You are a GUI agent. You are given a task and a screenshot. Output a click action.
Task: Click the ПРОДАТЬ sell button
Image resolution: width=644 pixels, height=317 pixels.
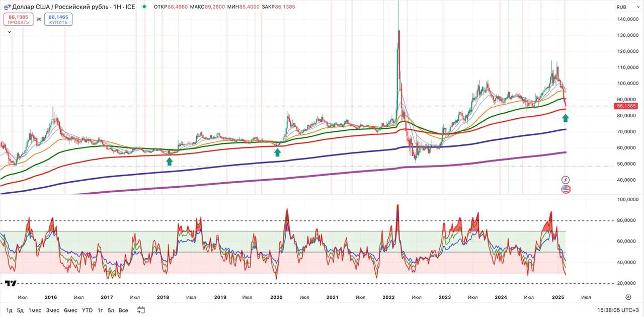[19, 20]
